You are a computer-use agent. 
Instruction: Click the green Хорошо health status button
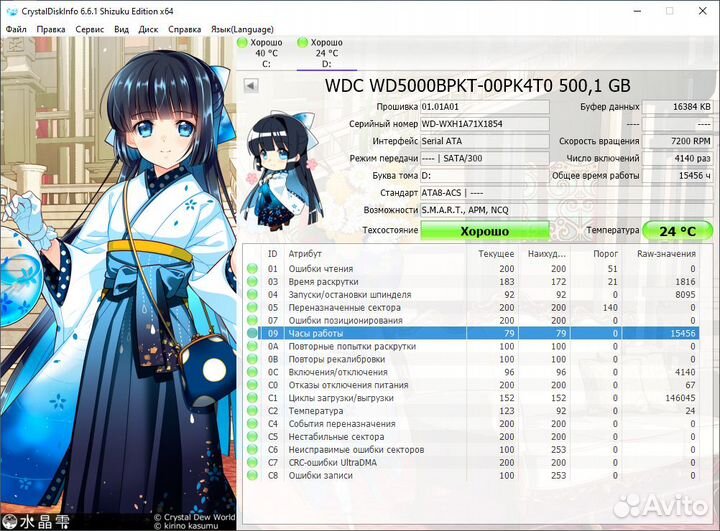click(x=484, y=231)
